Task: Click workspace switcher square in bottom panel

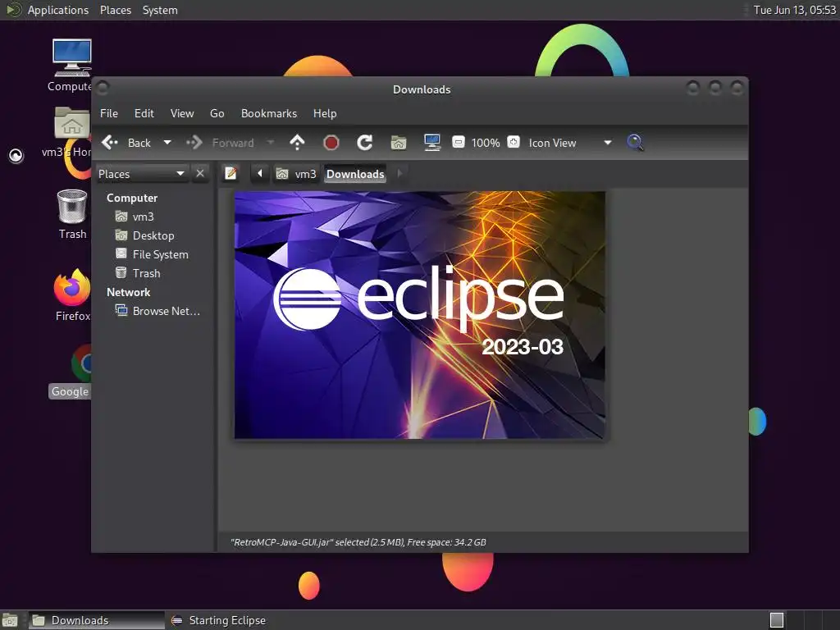Action: tap(776, 620)
